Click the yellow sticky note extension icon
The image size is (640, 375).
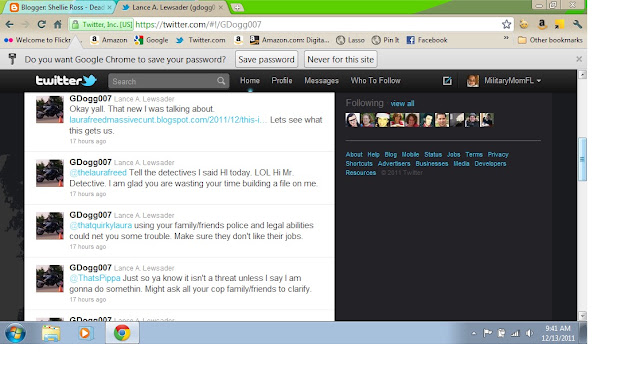click(x=559, y=24)
